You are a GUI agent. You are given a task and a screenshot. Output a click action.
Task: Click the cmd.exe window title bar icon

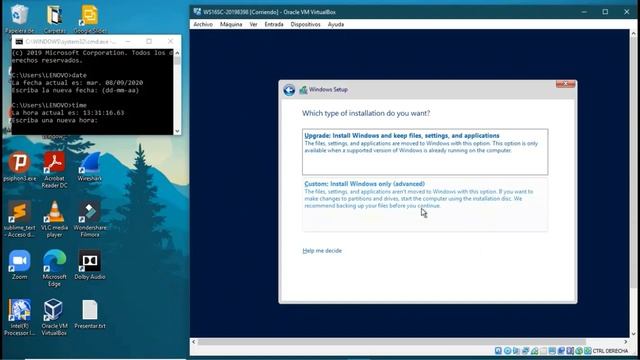tap(19, 42)
